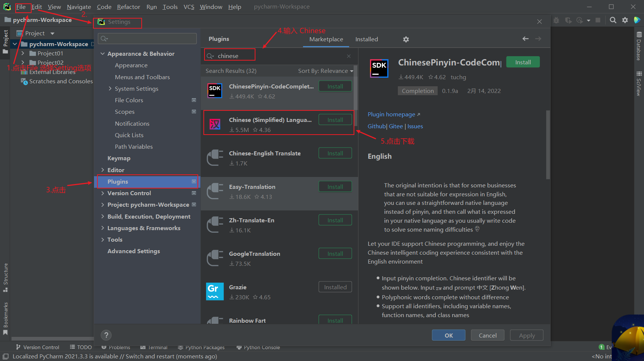Click the stop square icon in toolbar
The image size is (644, 361).
[x=598, y=20]
